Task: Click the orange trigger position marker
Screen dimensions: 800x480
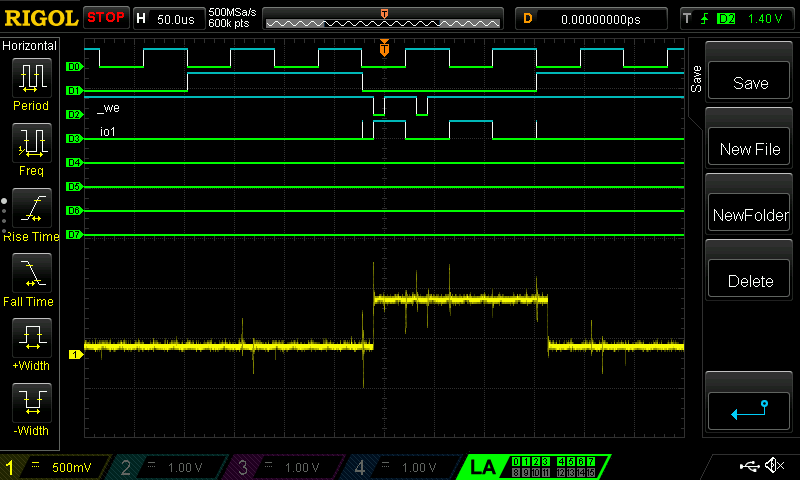Action: coord(384,48)
